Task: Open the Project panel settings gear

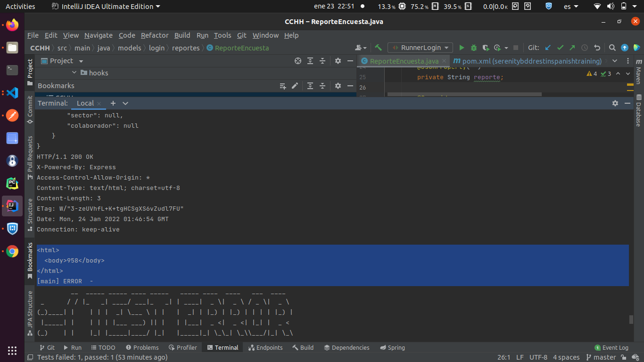Action: click(x=338, y=61)
